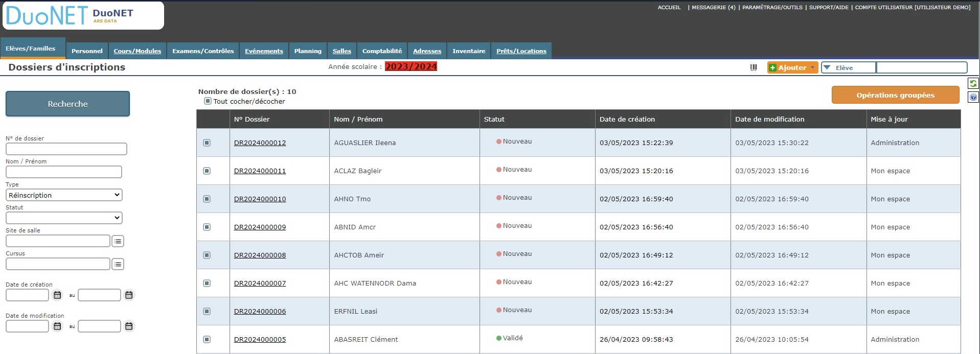
Task: Open dossier DR2024000012 link
Action: 260,143
